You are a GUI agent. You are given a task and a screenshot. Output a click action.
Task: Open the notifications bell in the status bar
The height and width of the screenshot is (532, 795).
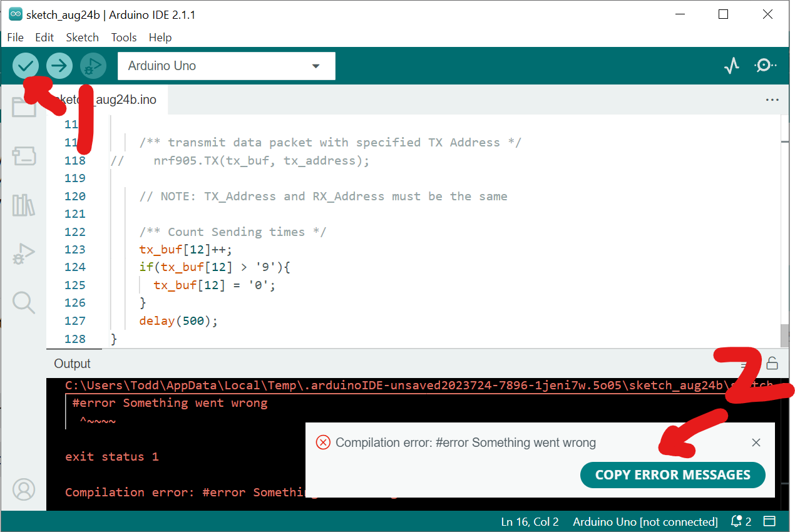coord(736,521)
